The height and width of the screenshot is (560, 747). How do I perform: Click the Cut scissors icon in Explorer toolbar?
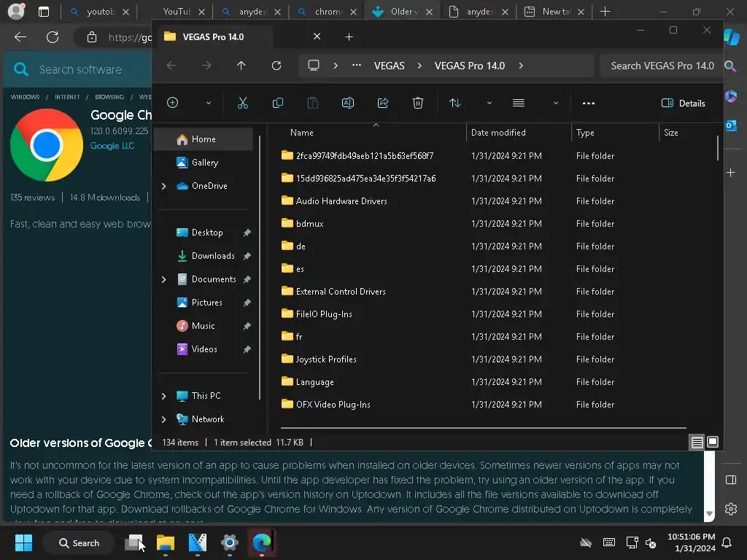click(242, 103)
